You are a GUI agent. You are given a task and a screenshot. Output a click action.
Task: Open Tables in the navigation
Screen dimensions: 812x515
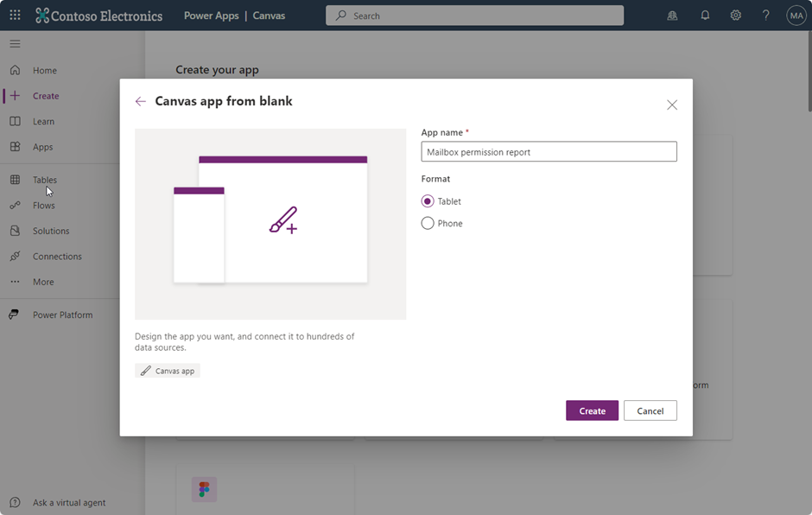45,180
